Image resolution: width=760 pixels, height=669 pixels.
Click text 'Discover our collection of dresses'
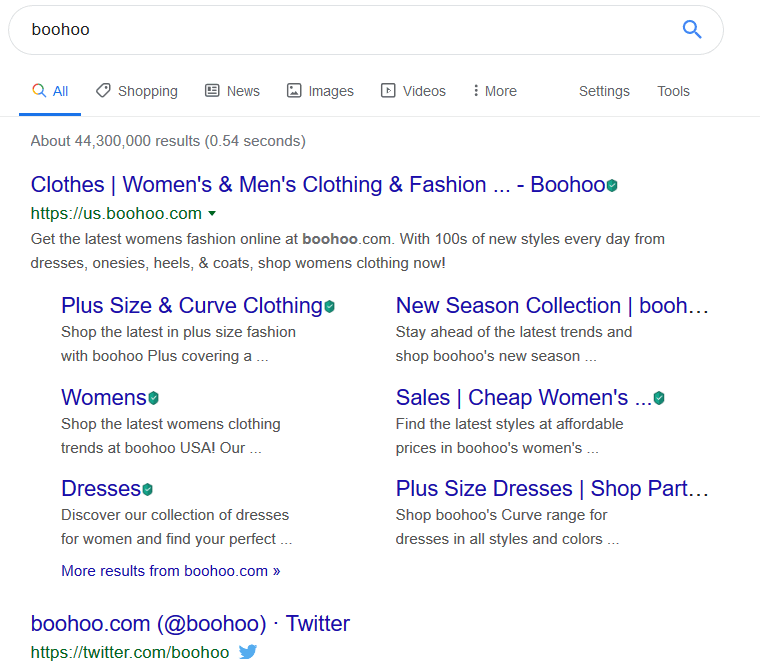tap(175, 515)
